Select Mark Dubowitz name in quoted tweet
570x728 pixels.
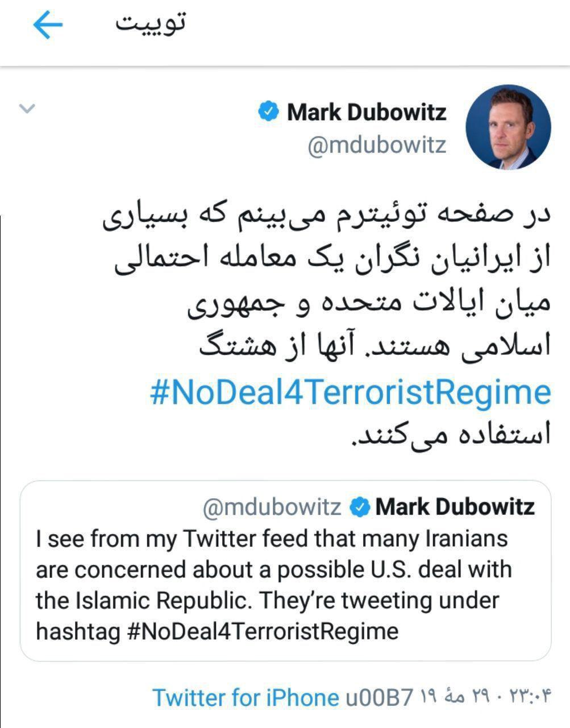pyautogui.click(x=455, y=507)
